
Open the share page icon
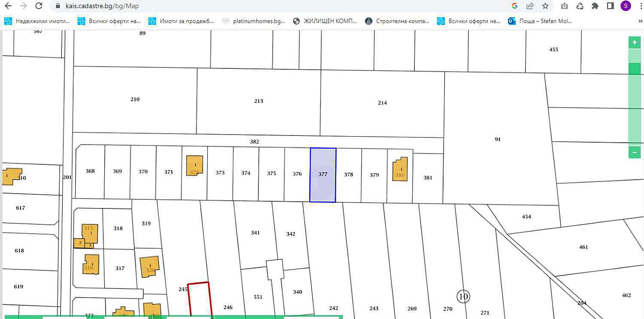tap(530, 6)
